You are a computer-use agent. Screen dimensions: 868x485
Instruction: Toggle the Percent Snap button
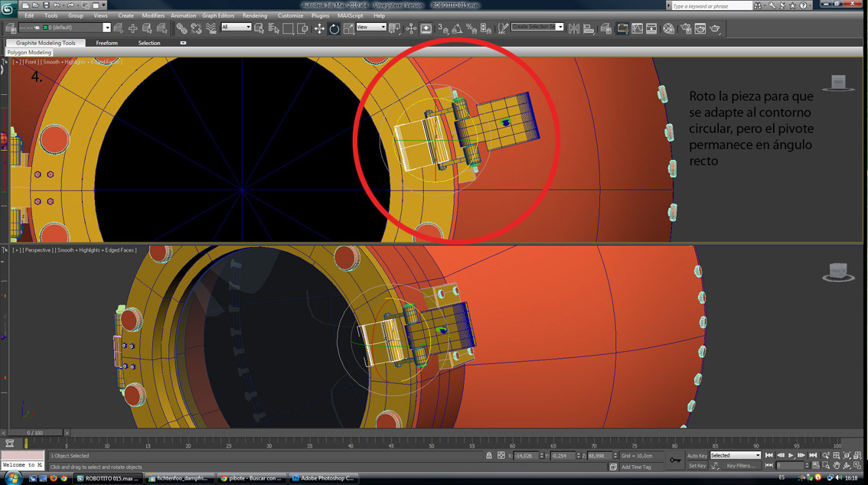pos(472,28)
